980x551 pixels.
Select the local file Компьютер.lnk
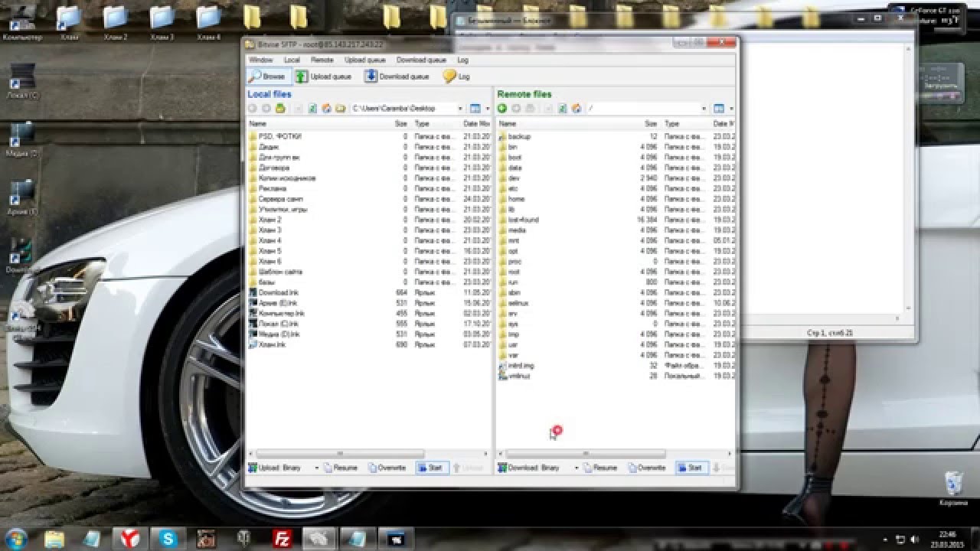tap(281, 314)
